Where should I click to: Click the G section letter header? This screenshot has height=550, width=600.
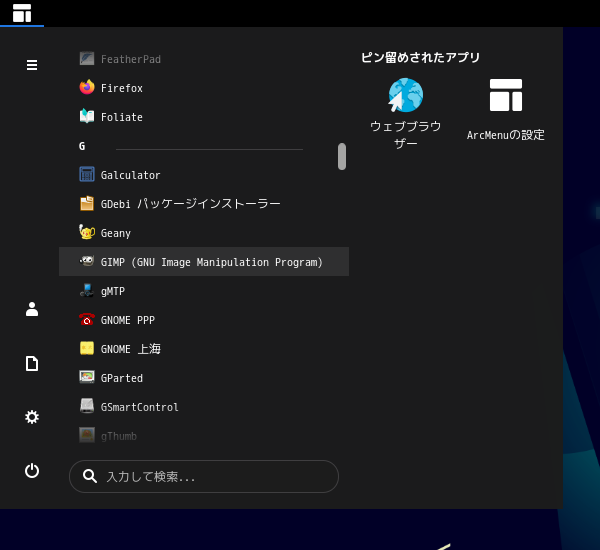point(82,146)
